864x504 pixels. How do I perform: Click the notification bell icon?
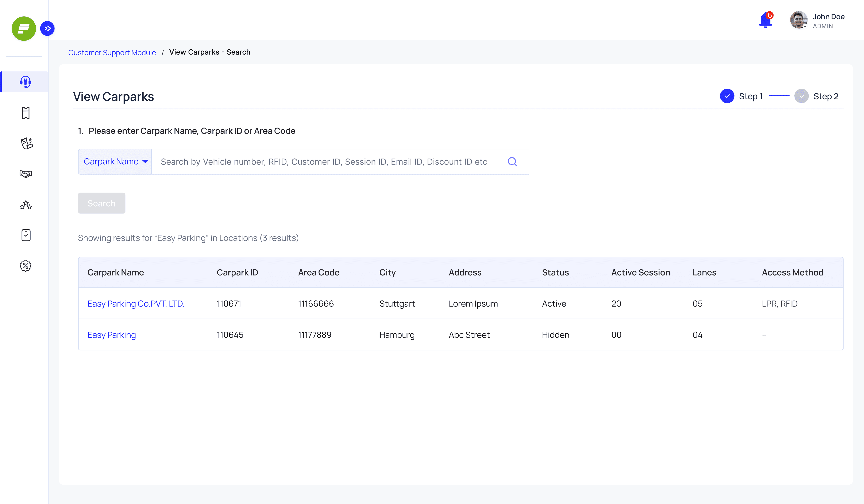pyautogui.click(x=765, y=20)
